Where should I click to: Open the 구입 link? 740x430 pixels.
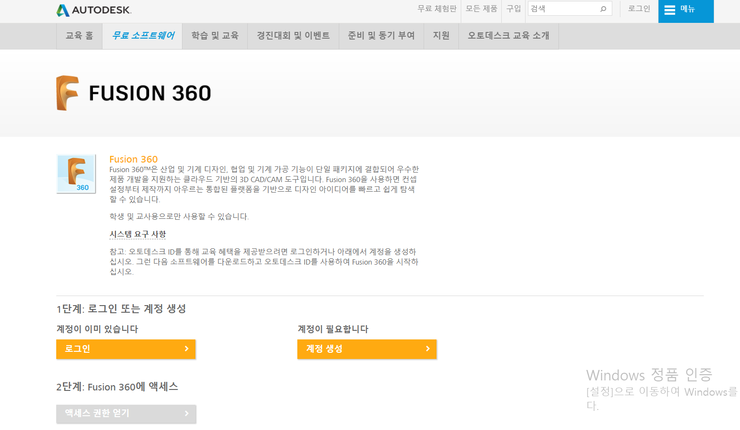[x=513, y=8]
